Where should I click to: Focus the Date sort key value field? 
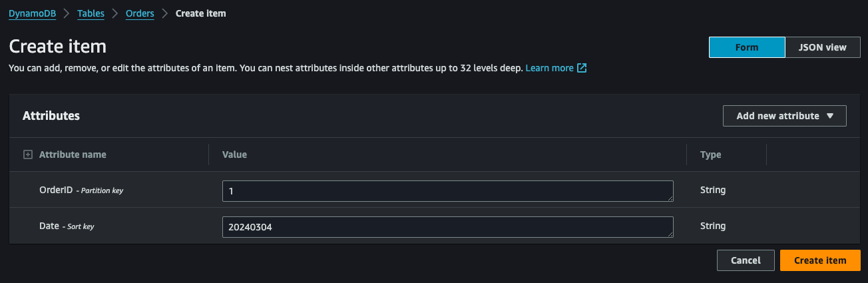pyautogui.click(x=447, y=227)
